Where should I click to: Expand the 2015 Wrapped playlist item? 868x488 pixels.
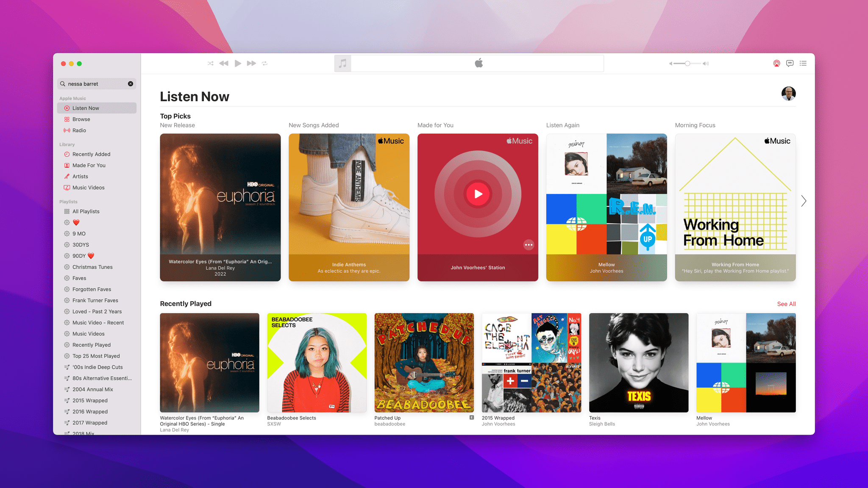(89, 400)
